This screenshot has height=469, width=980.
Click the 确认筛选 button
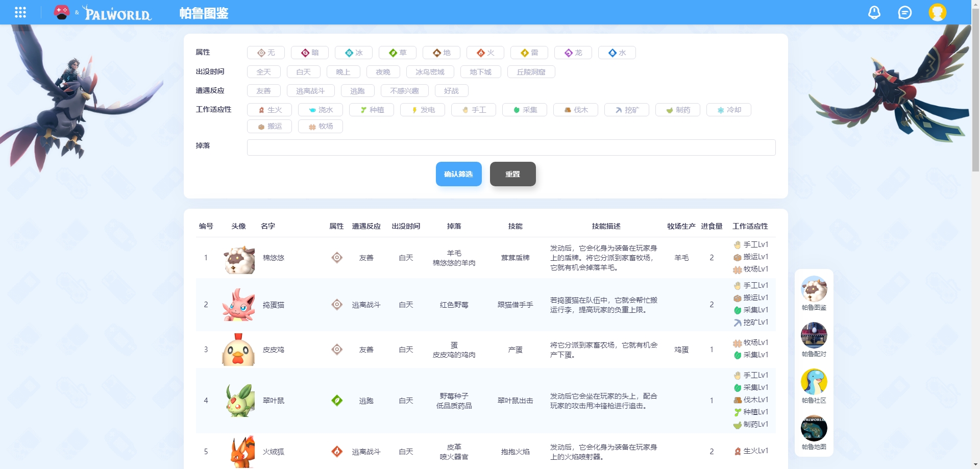click(x=459, y=174)
